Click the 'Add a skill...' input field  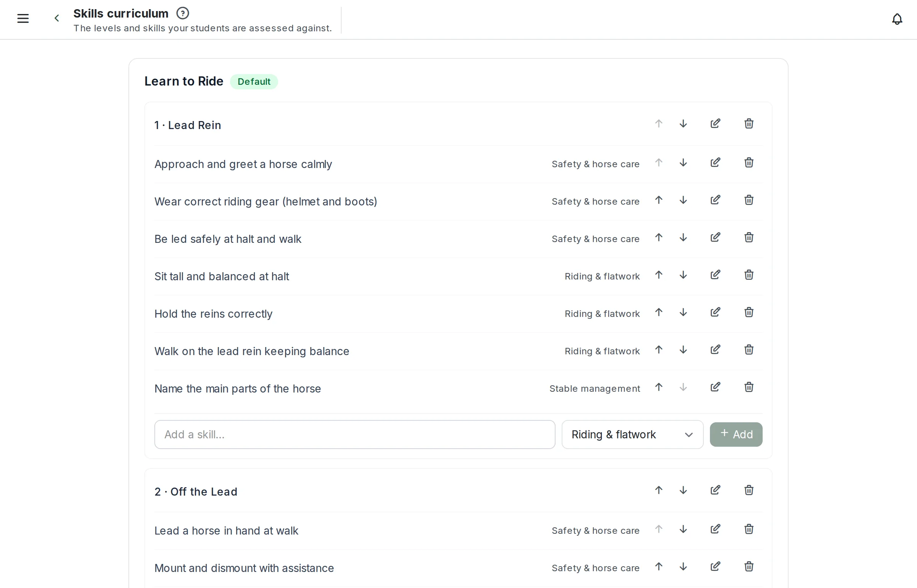click(x=355, y=435)
